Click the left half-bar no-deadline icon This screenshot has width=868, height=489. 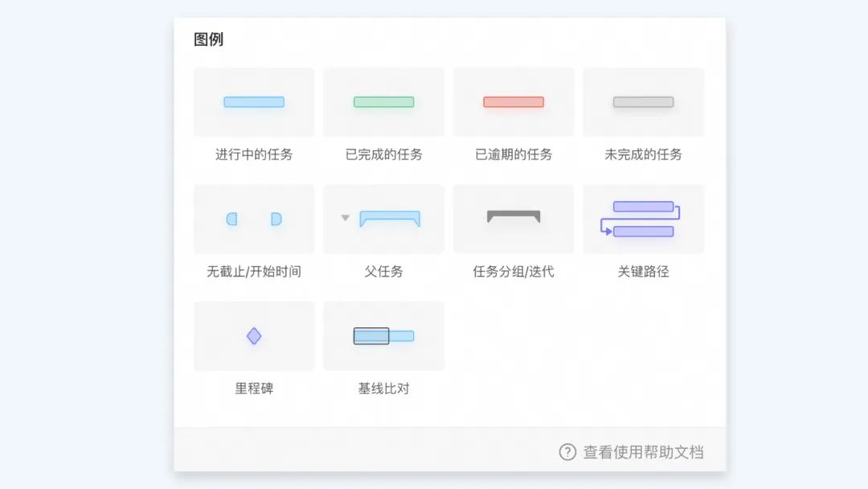pos(232,219)
